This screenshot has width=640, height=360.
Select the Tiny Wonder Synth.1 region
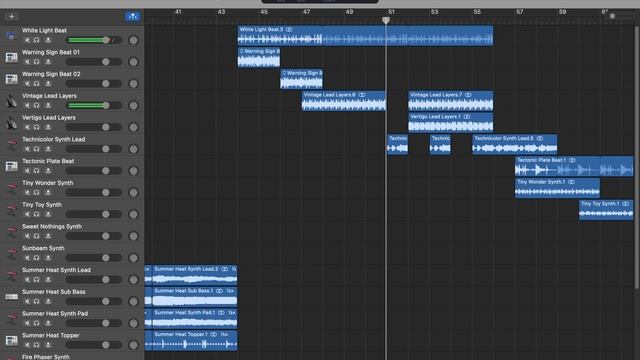[x=558, y=188]
